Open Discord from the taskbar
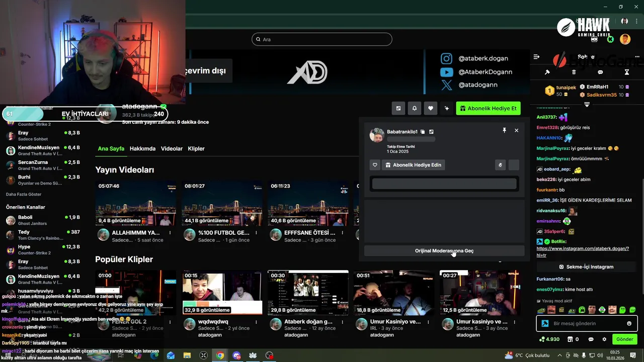Screen dimensions: 644x362 [x=236, y=355]
